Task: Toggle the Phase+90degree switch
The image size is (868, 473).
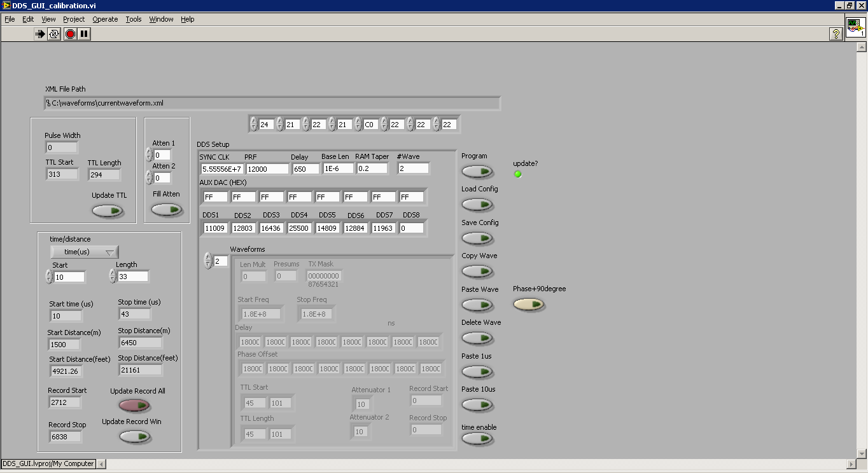Action: [529, 305]
